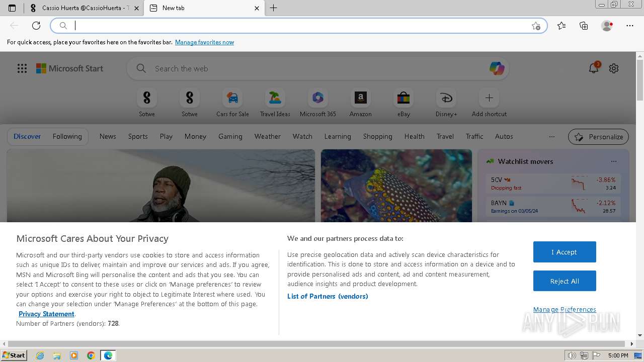The height and width of the screenshot is (362, 644).
Task: Open the Sports category
Action: pos(138,136)
